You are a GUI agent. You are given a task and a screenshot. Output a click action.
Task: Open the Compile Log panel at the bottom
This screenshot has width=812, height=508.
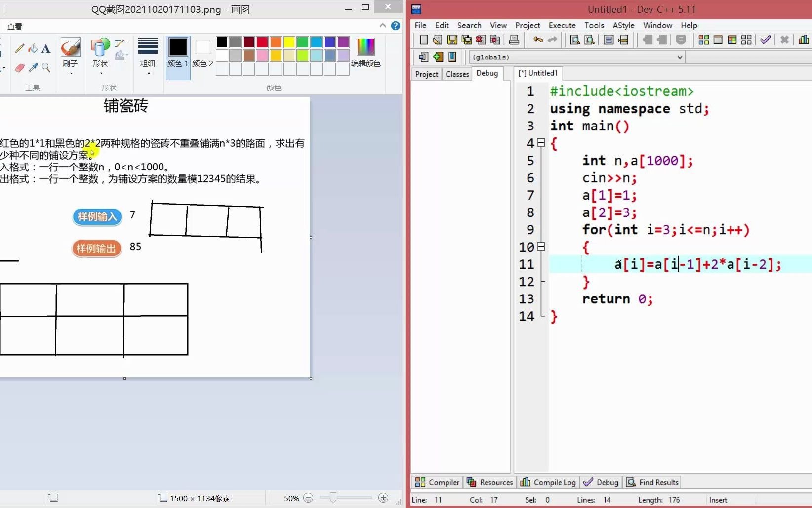click(x=547, y=482)
